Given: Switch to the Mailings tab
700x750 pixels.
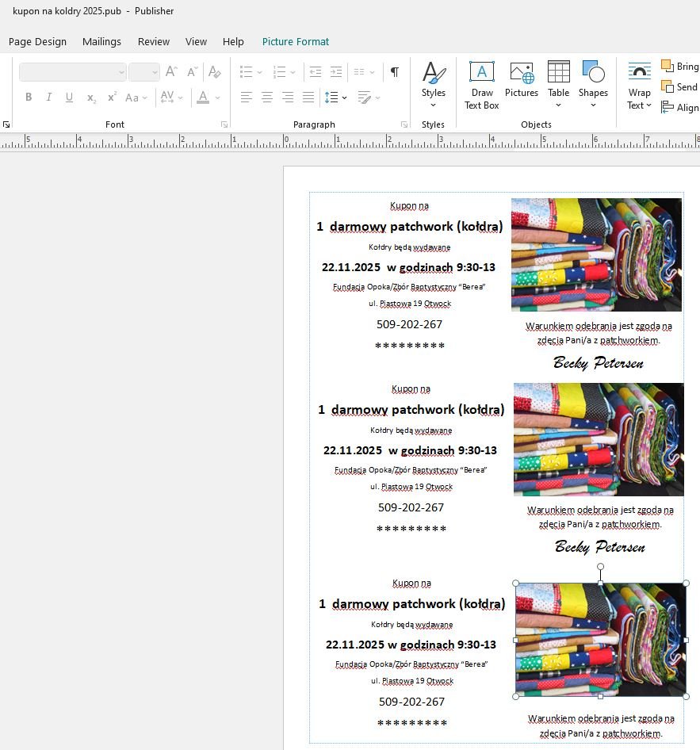Looking at the screenshot, I should click(101, 41).
